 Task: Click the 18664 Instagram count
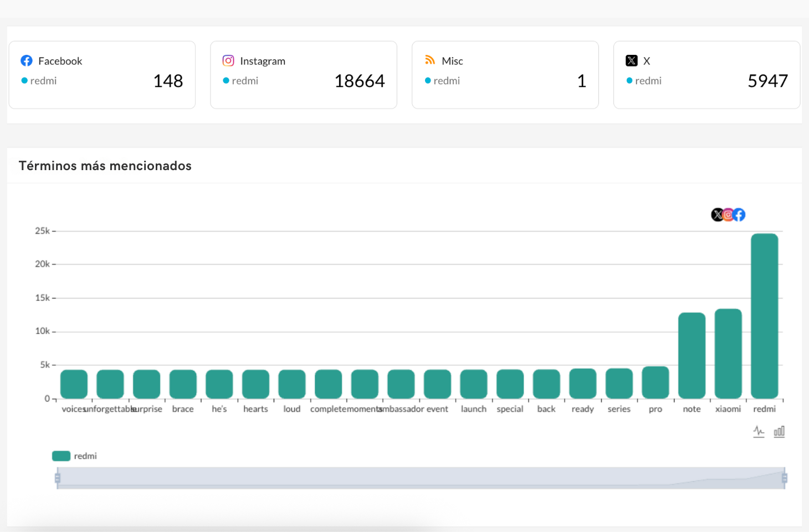(360, 81)
